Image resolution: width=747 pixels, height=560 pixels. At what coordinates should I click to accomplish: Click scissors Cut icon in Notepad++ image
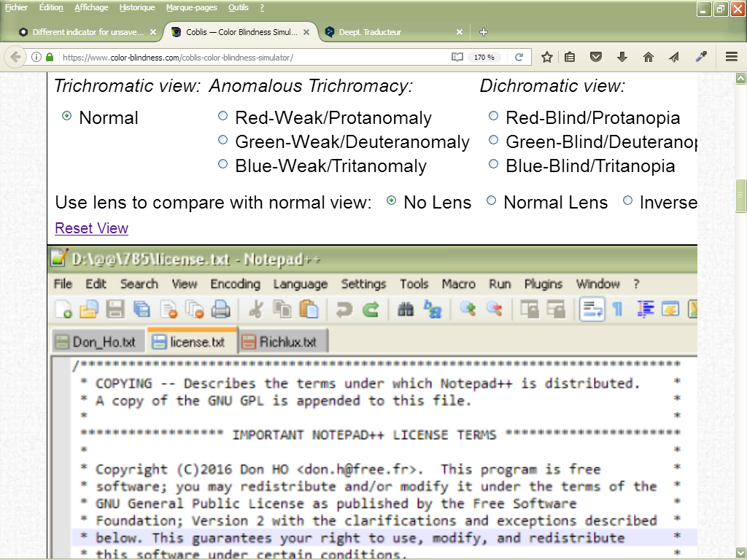point(256,309)
